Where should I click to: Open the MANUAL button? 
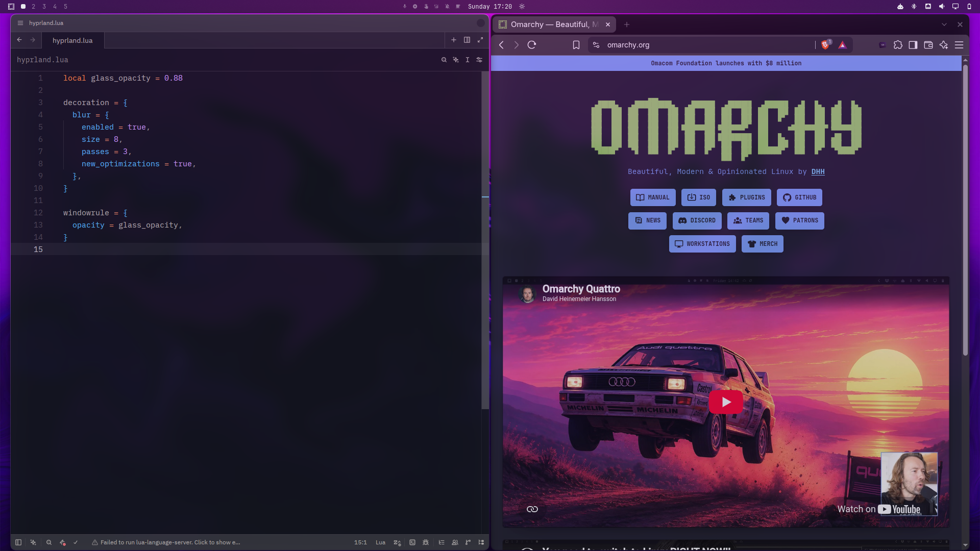point(653,197)
